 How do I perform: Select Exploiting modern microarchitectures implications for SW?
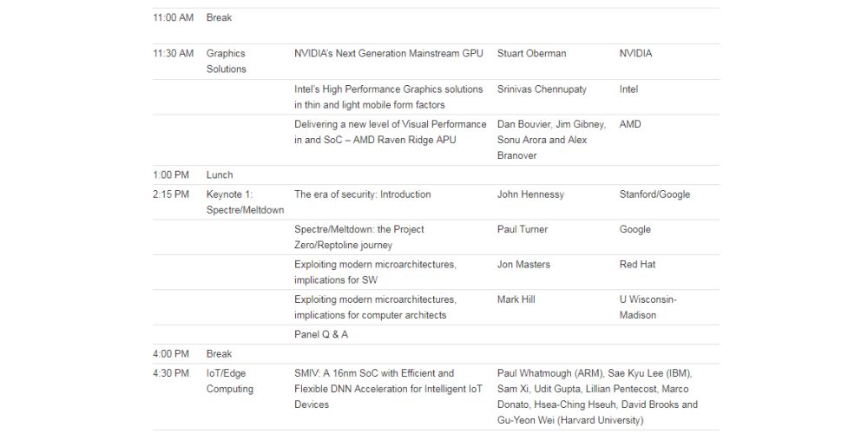pyautogui.click(x=375, y=272)
